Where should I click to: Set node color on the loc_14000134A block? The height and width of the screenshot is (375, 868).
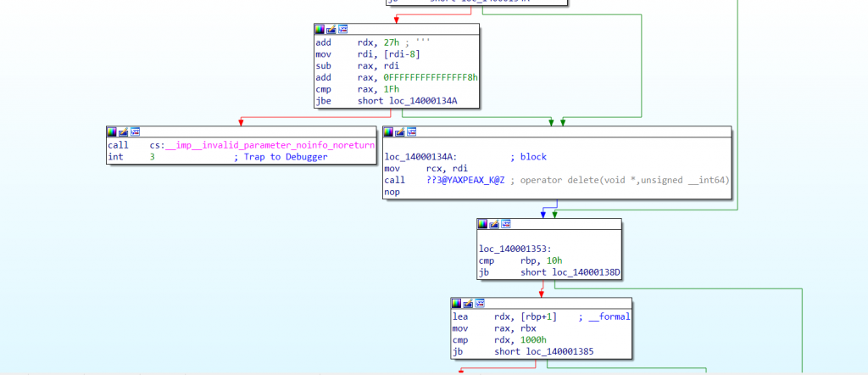[x=388, y=132]
